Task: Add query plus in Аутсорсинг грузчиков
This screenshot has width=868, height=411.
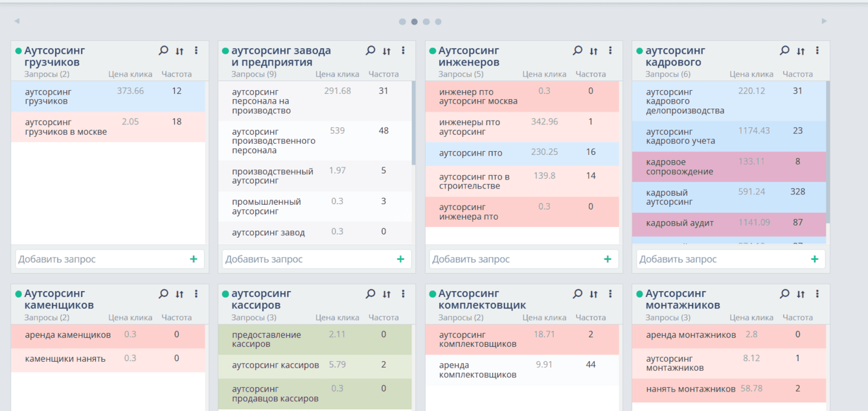Action: click(193, 259)
